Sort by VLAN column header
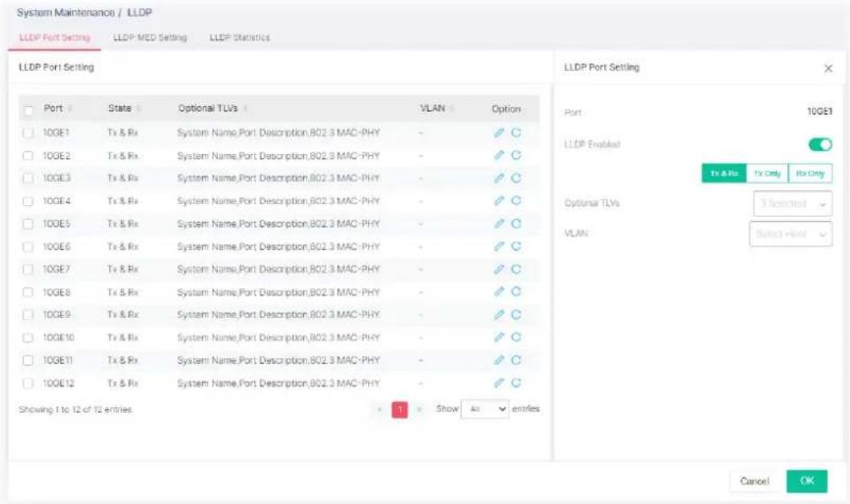Viewport: 850px width, 504px height. 437,108
